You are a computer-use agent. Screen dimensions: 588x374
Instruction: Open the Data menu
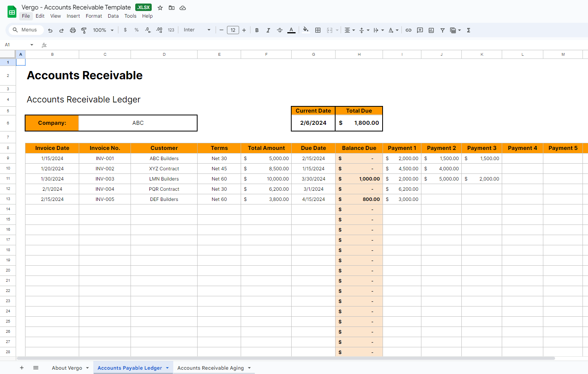[113, 16]
